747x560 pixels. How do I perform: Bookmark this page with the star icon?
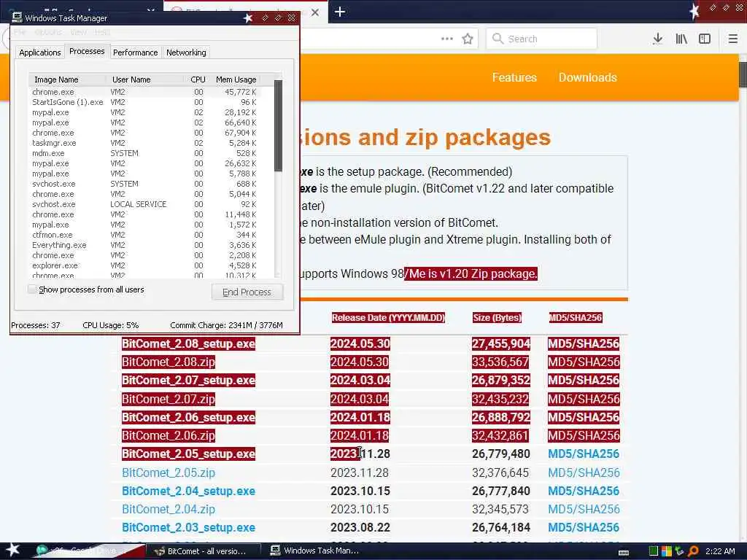pyautogui.click(x=468, y=39)
